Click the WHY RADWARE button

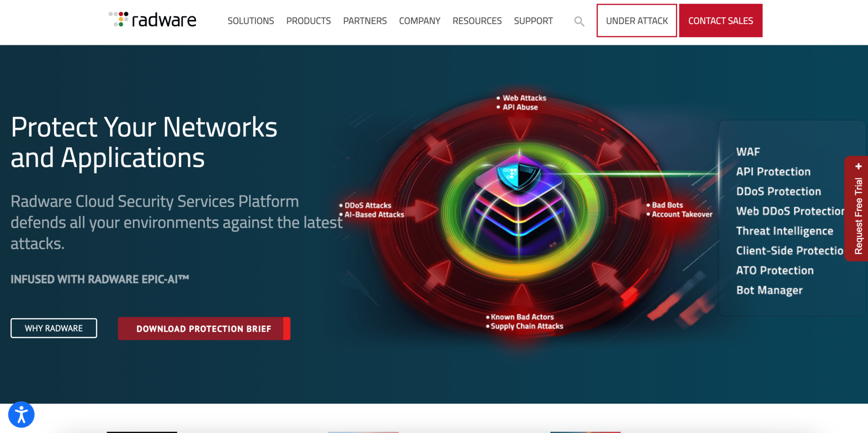click(x=53, y=328)
